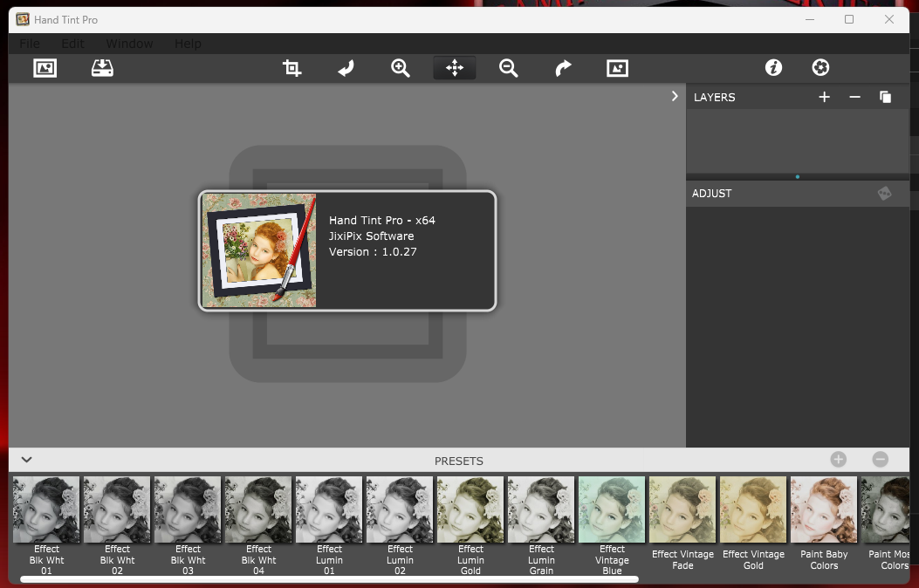Collapse the side panel with the chevron arrow
The image size is (919, 588).
pyautogui.click(x=675, y=96)
